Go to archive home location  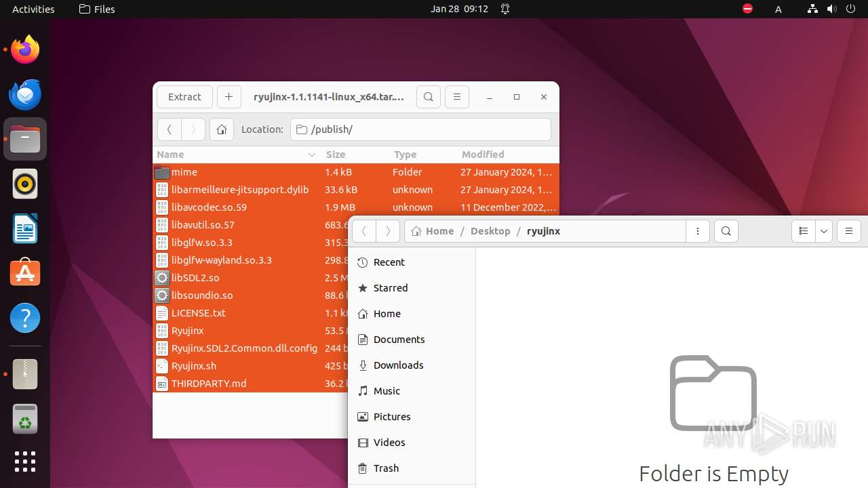222,129
